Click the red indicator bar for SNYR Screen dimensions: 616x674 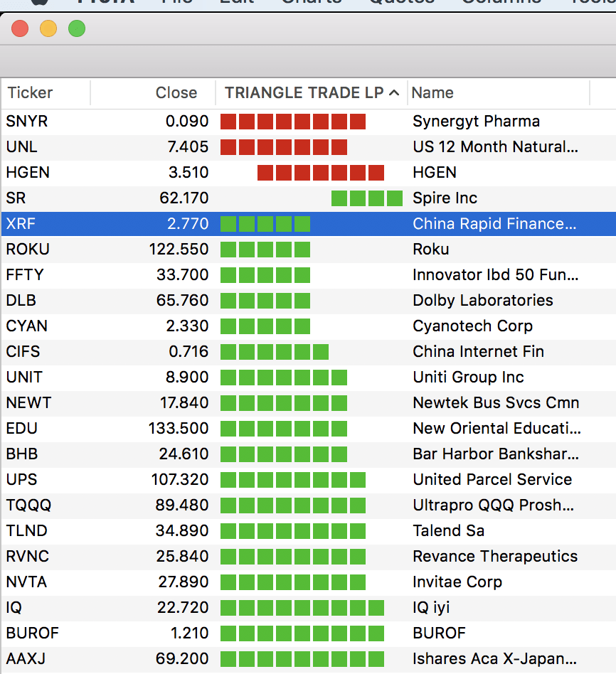[293, 122]
